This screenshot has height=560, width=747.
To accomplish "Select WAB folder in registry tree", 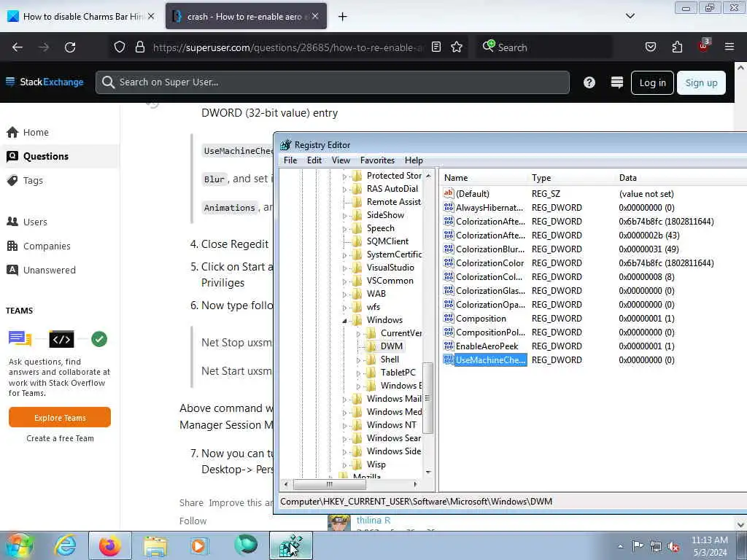I will (376, 294).
